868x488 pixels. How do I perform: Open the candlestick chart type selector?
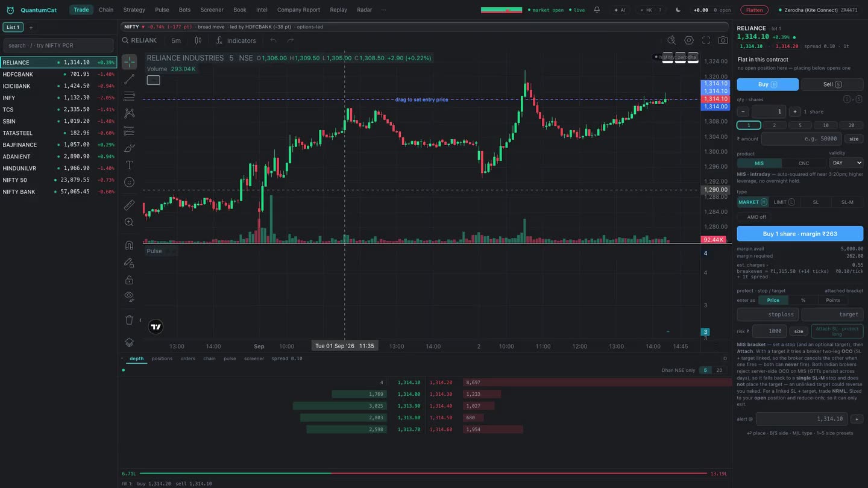coord(198,40)
